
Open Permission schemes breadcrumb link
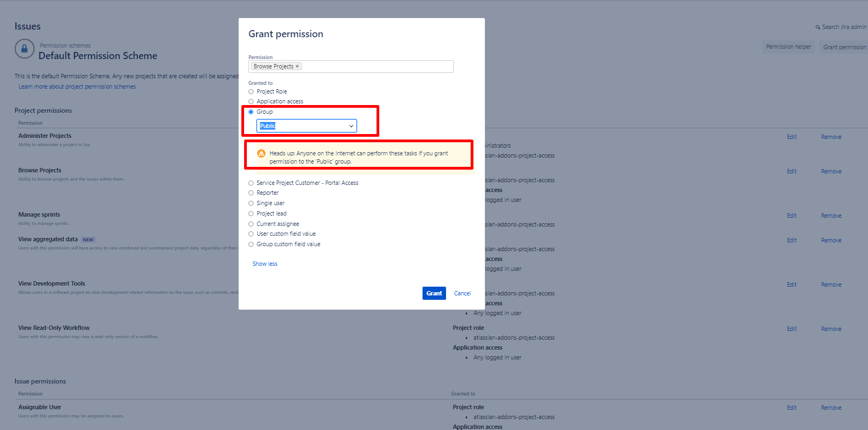point(65,45)
